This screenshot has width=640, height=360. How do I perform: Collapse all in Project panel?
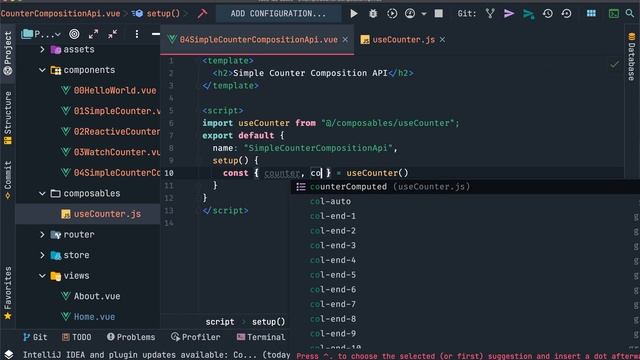[x=113, y=34]
